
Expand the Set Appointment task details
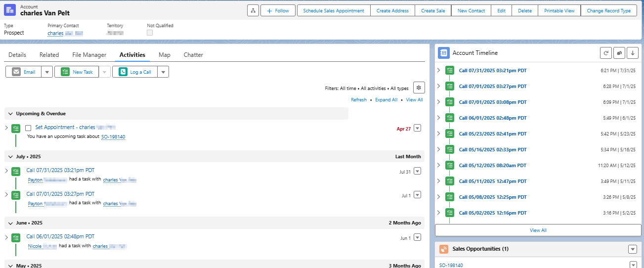click(6, 128)
